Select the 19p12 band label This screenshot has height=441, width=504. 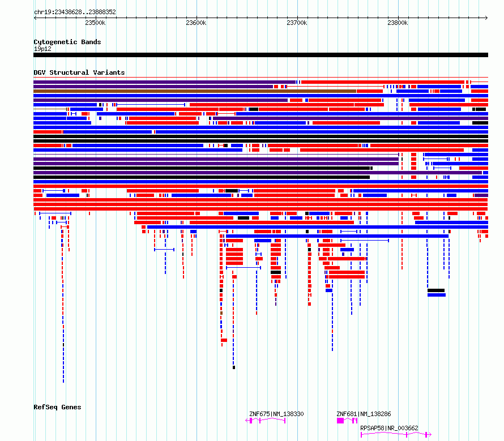pyautogui.click(x=42, y=49)
